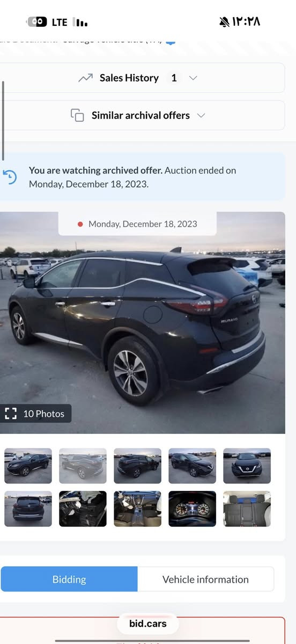Expand the Sales History chevron

click(193, 78)
